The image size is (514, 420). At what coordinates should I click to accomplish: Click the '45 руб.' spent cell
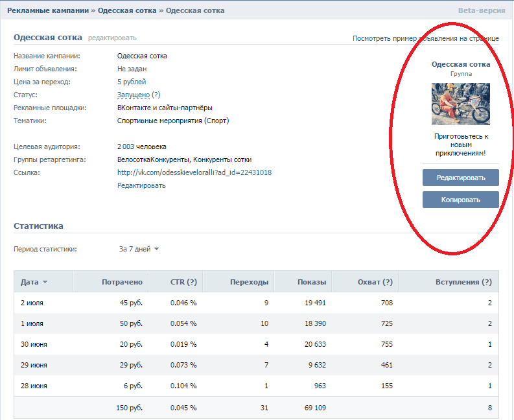click(x=131, y=303)
